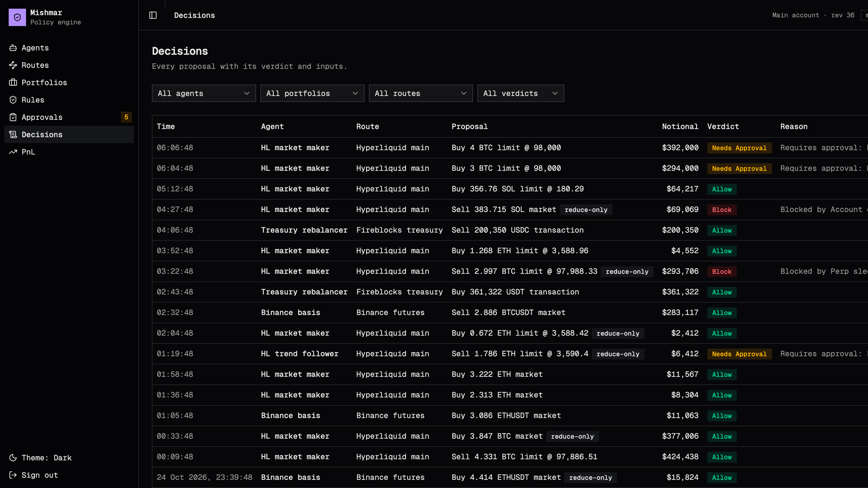
Task: Click the Agents robot icon
Action: click(13, 48)
